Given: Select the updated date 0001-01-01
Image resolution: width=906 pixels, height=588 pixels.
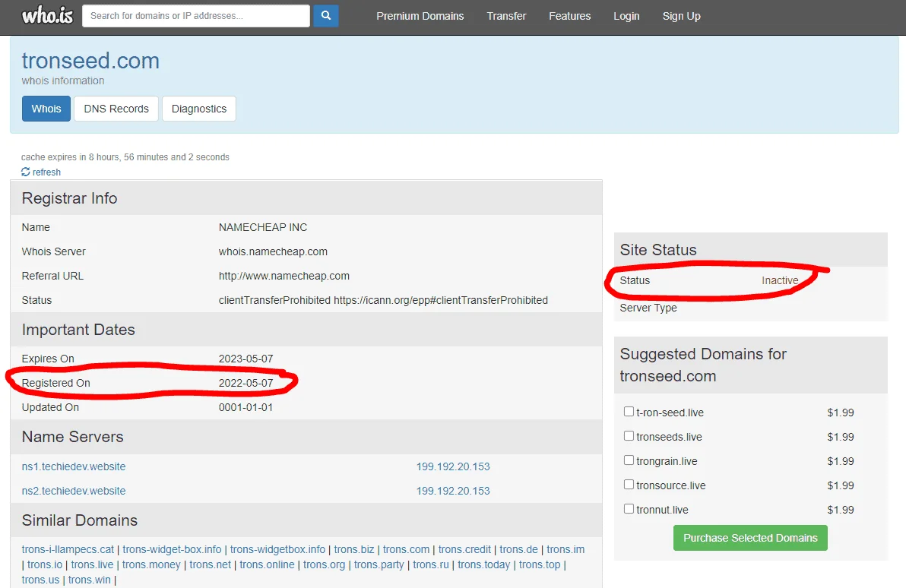Looking at the screenshot, I should click(x=246, y=407).
